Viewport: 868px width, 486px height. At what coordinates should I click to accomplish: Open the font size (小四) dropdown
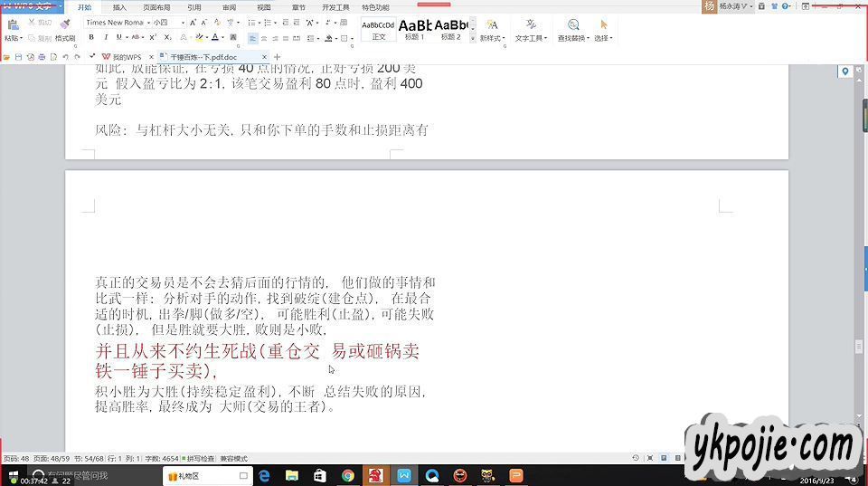182,23
